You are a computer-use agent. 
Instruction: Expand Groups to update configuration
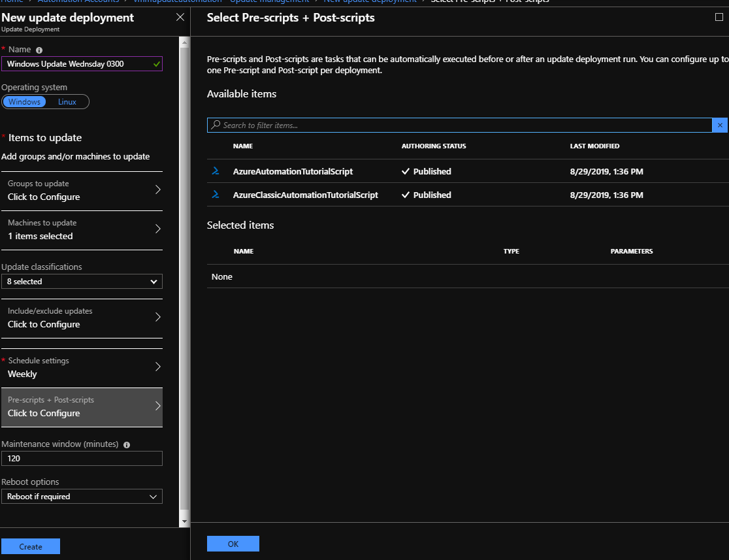(82, 191)
